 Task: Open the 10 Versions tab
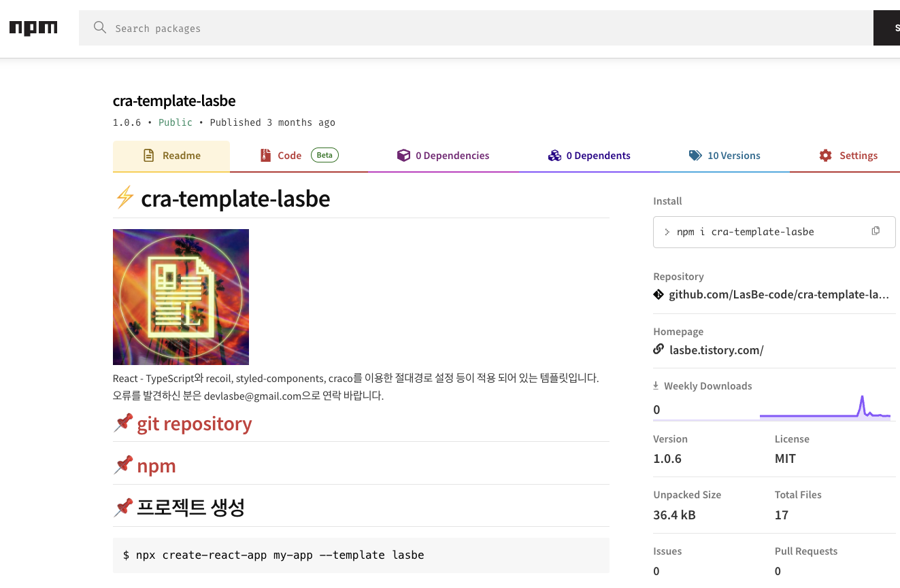click(x=724, y=156)
